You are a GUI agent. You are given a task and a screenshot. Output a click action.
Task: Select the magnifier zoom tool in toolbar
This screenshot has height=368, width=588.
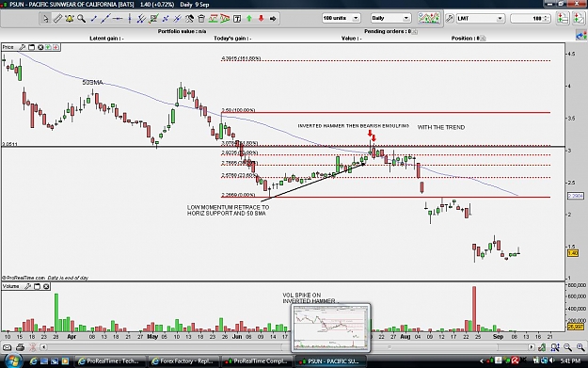point(81,19)
